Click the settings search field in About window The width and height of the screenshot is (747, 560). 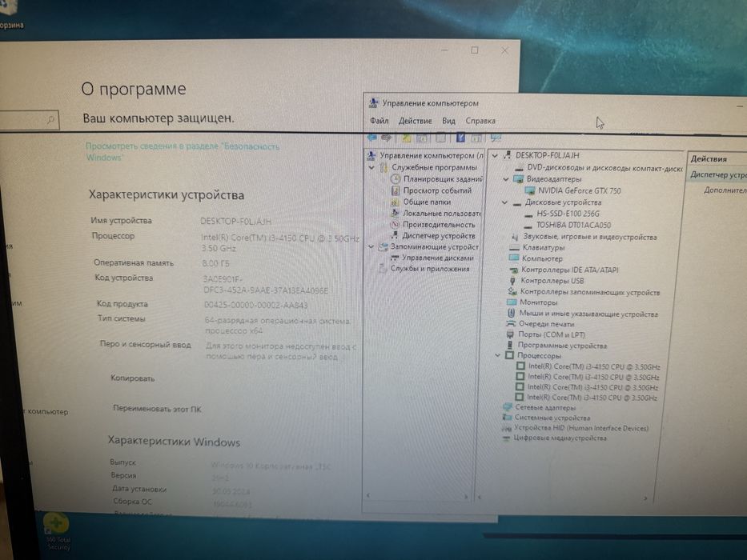(x=27, y=120)
